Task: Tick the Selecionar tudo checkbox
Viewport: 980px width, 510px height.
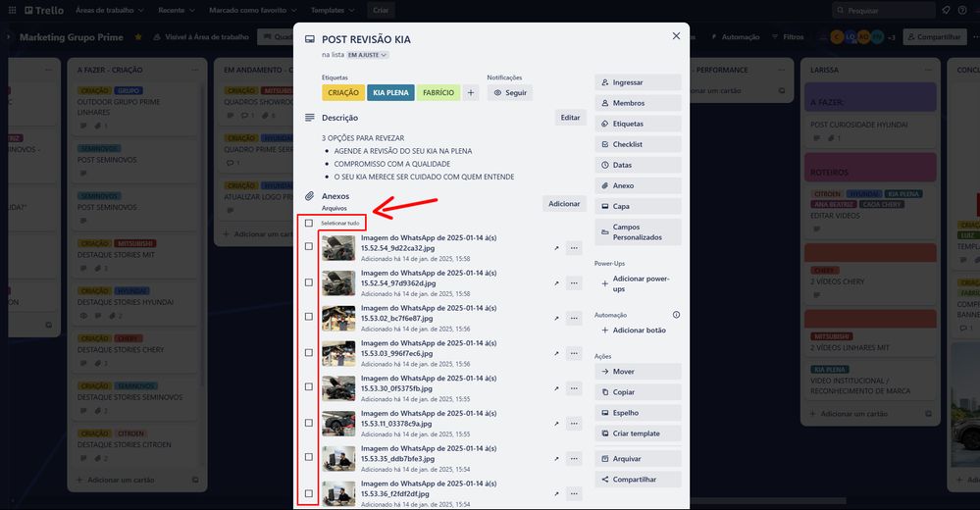Action: click(309, 224)
